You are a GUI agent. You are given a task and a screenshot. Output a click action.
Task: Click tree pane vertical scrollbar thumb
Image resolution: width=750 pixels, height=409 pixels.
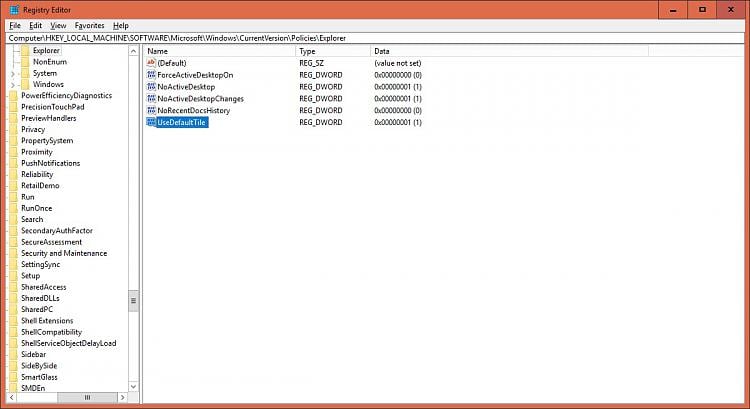133,300
